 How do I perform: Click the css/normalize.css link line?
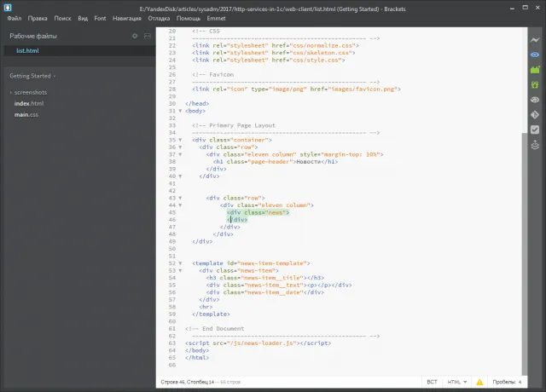click(276, 45)
